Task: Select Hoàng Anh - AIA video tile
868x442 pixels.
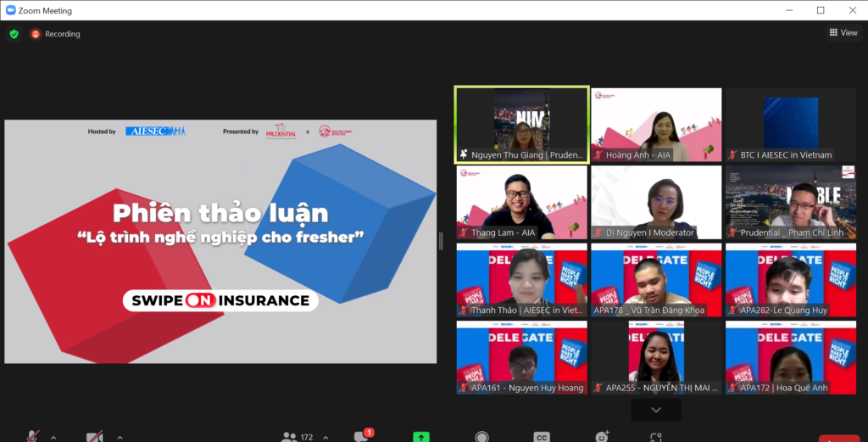Action: click(656, 125)
